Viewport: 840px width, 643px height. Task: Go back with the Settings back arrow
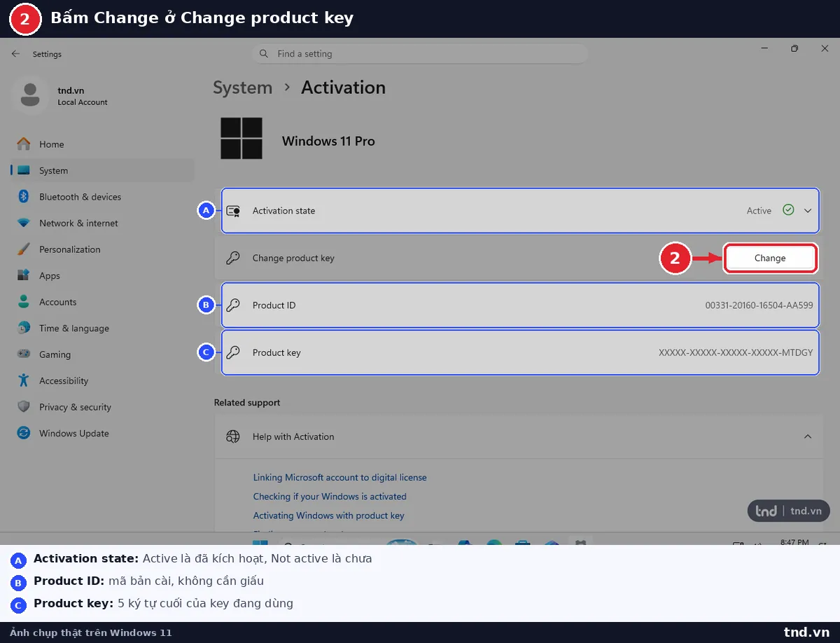click(15, 54)
